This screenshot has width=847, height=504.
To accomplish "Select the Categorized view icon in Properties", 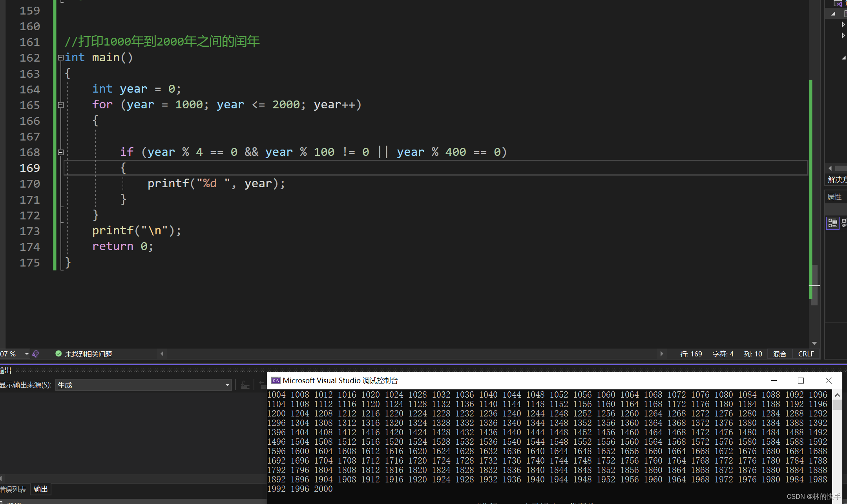I will coord(832,223).
